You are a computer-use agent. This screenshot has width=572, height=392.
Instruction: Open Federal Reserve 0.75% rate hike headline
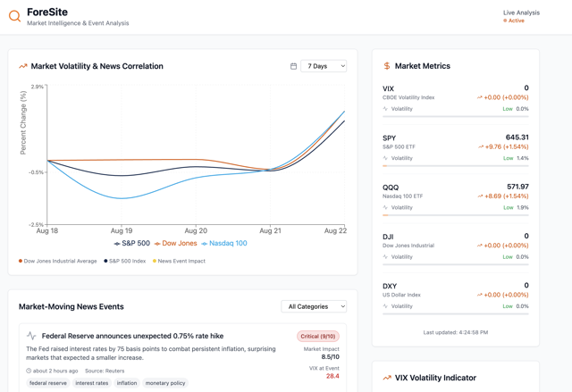[x=133, y=336]
